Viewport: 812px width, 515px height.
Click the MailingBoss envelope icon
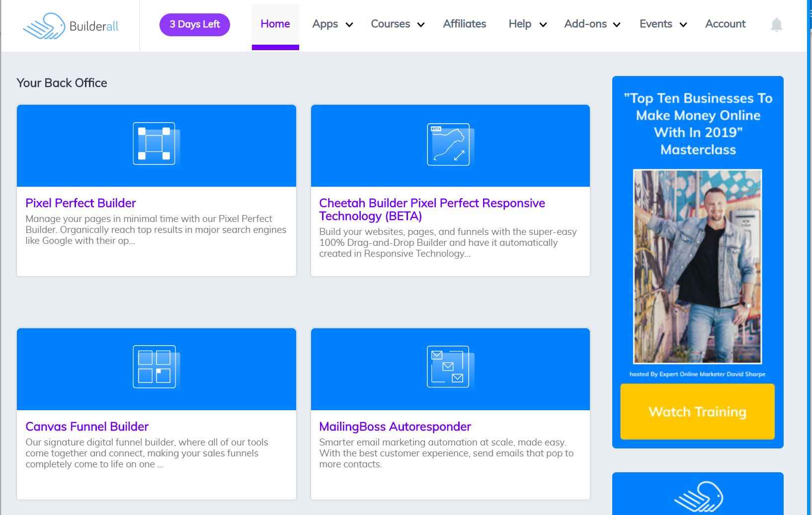[448, 367]
